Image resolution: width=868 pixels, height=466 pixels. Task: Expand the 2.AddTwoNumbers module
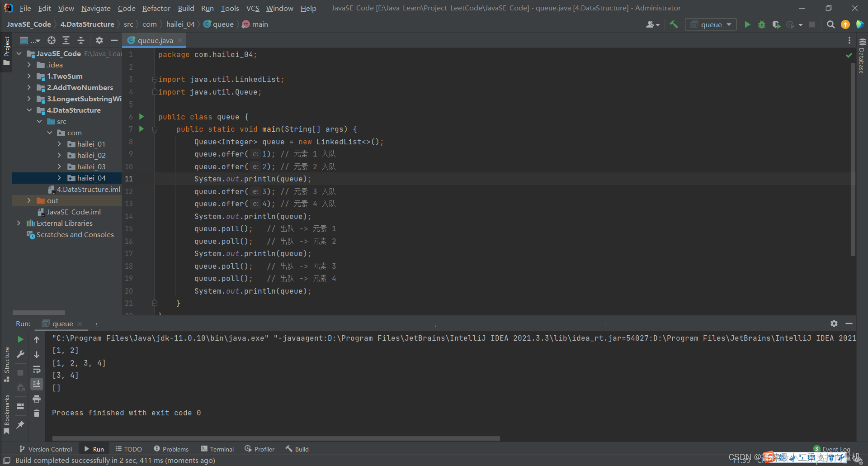point(29,87)
